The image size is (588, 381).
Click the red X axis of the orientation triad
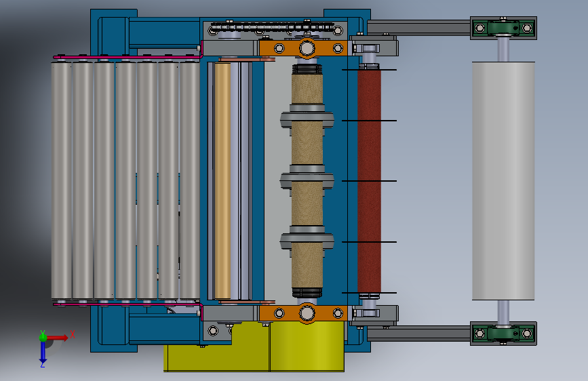point(58,338)
